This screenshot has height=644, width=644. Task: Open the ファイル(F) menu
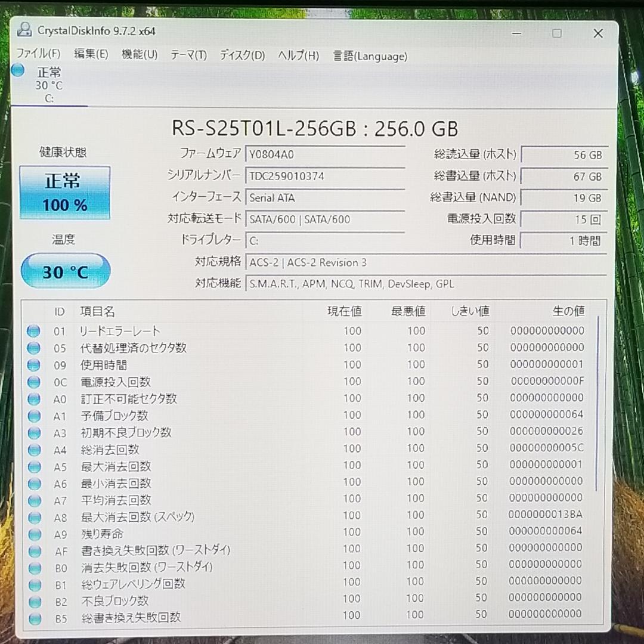(38, 55)
